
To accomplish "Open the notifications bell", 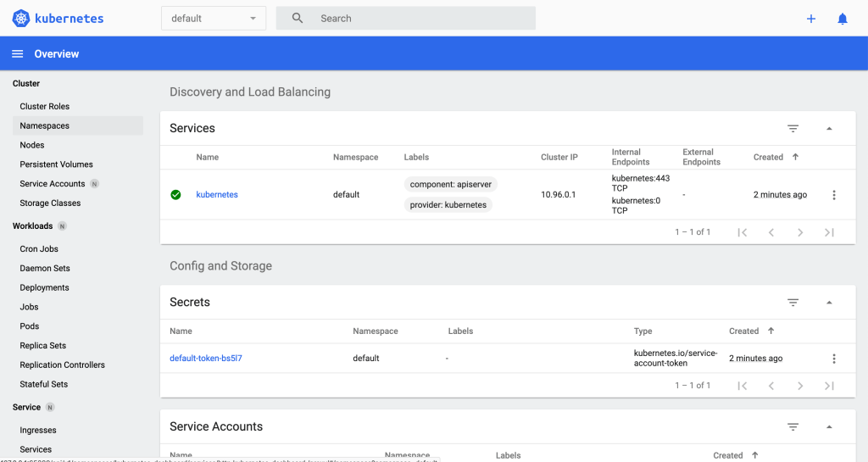I will coord(842,19).
